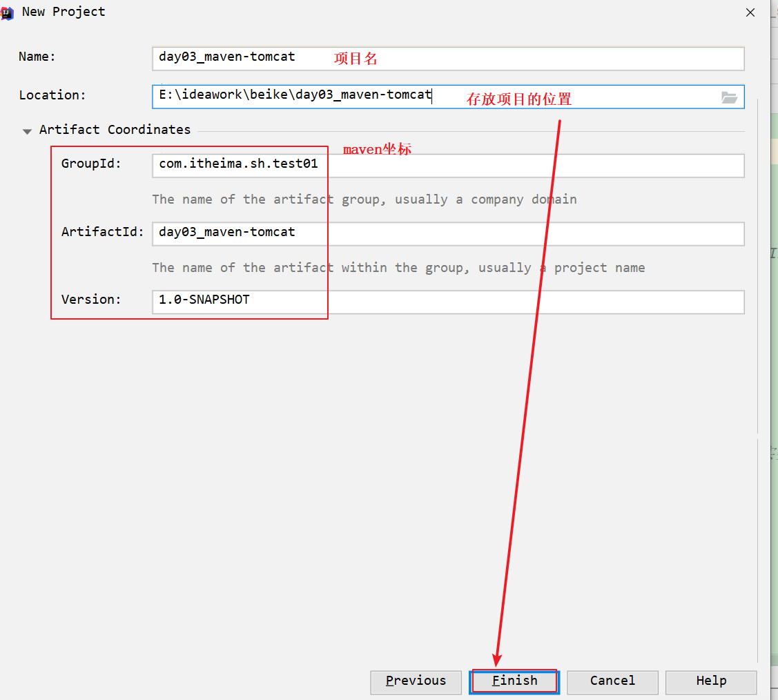Screen dimensions: 778x700
Task: Click the IntelliJ IDEA logo in title bar
Action: 8,12
